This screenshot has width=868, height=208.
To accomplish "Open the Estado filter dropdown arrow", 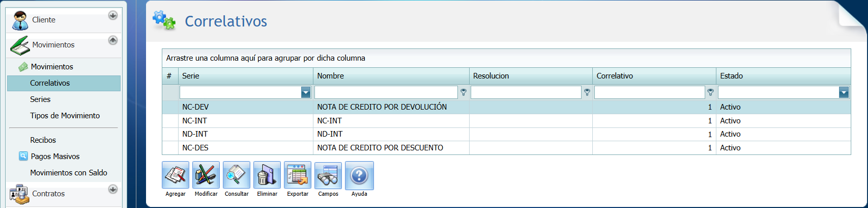I will pyautogui.click(x=844, y=92).
